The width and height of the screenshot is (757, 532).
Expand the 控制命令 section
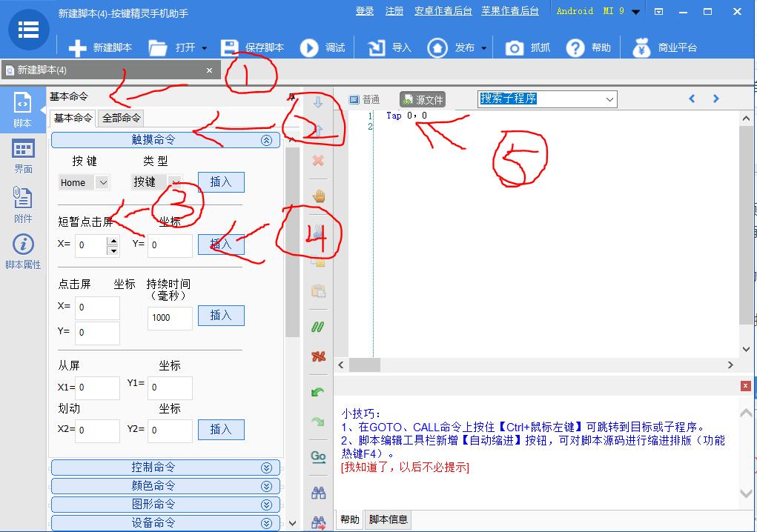(165, 468)
